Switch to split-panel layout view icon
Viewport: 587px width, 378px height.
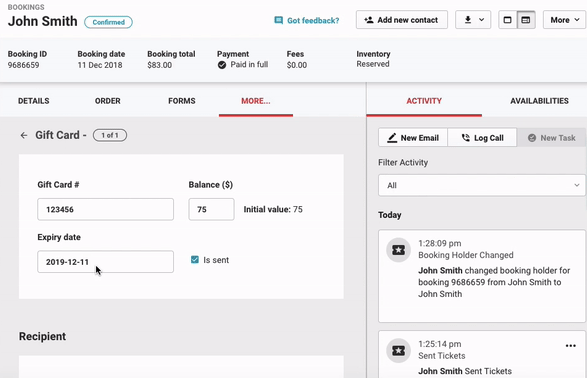(526, 20)
